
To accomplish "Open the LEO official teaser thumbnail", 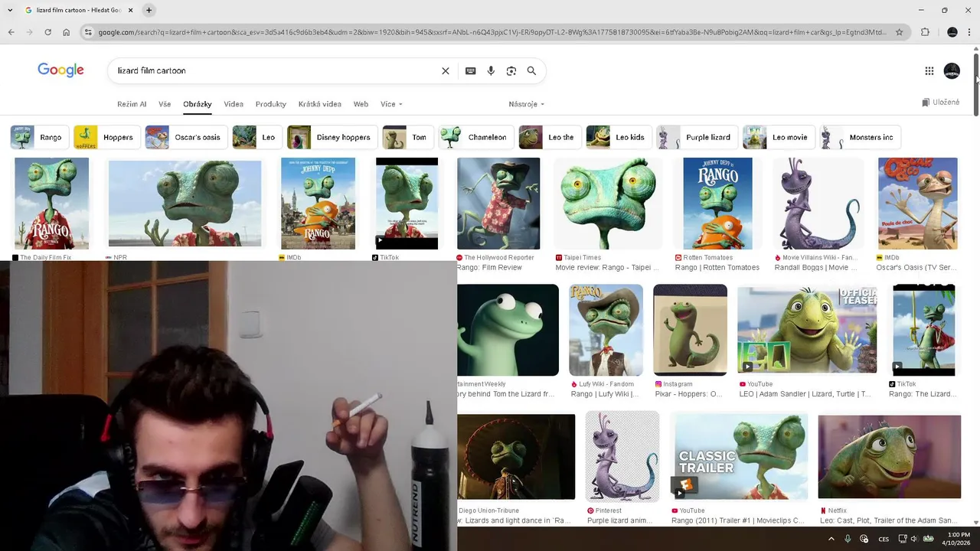I will 807,330.
